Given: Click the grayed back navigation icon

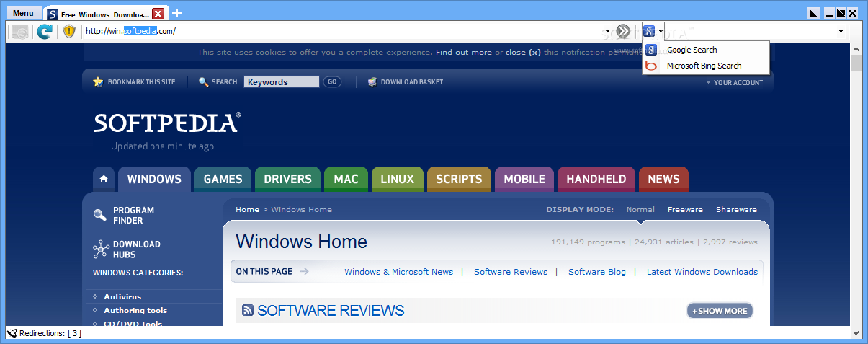Looking at the screenshot, I should [x=20, y=32].
